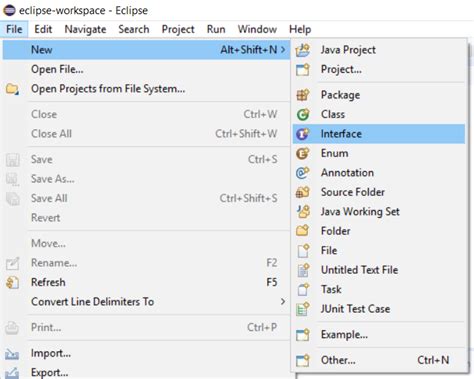Select Folder in New submenu
Screen dimensions: 474x379
[x=379, y=231]
